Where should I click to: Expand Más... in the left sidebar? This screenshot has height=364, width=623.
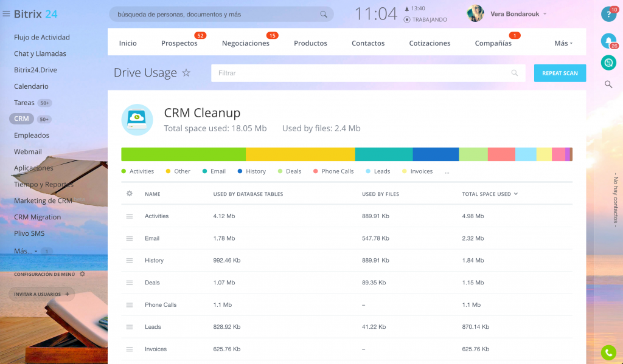pos(26,251)
